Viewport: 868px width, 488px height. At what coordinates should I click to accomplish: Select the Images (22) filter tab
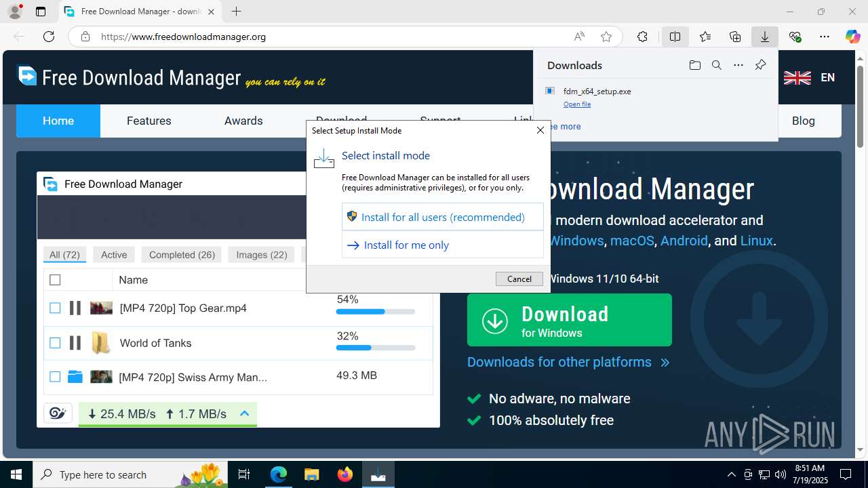pyautogui.click(x=262, y=255)
